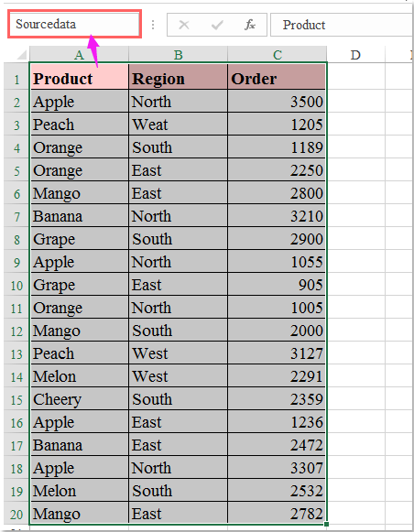Select column A header
The height and width of the screenshot is (532, 414).
tap(79, 55)
